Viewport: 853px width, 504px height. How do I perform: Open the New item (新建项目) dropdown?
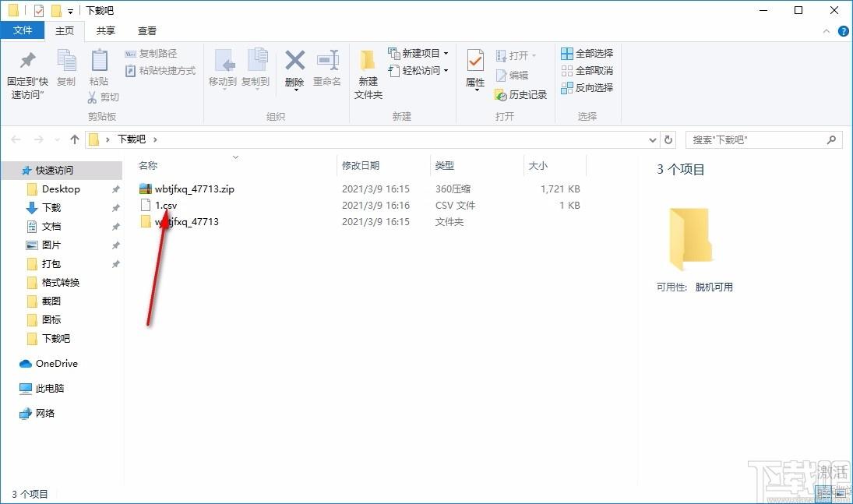pyautogui.click(x=418, y=53)
